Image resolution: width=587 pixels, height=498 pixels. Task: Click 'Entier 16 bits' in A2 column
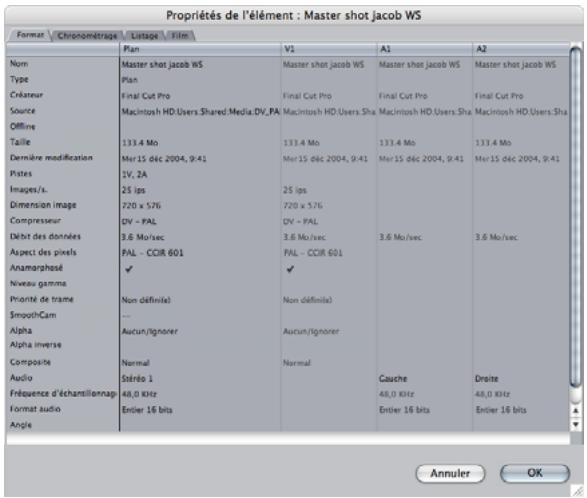pos(501,410)
